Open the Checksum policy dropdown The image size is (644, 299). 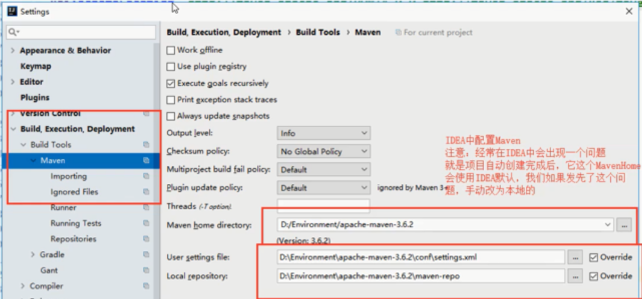point(324,151)
